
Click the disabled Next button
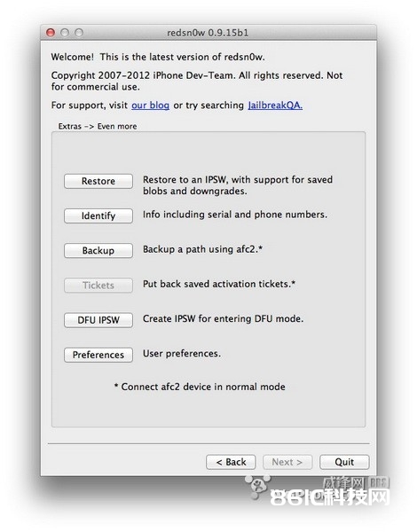point(287,462)
